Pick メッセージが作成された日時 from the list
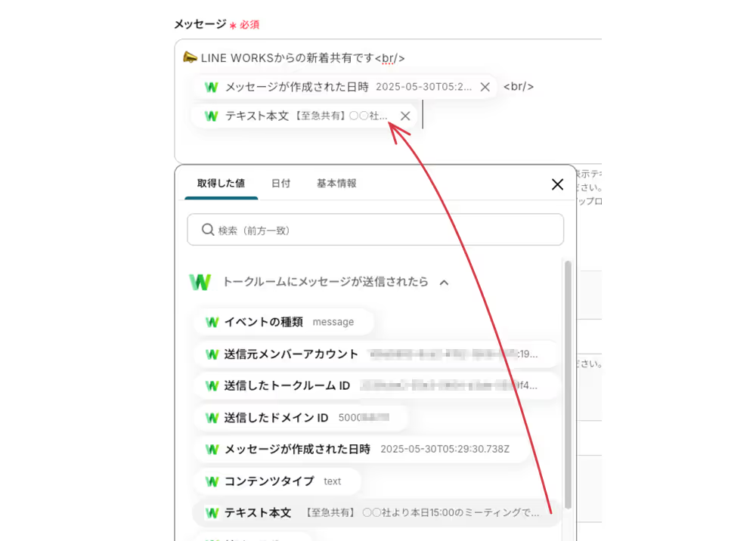 point(361,449)
